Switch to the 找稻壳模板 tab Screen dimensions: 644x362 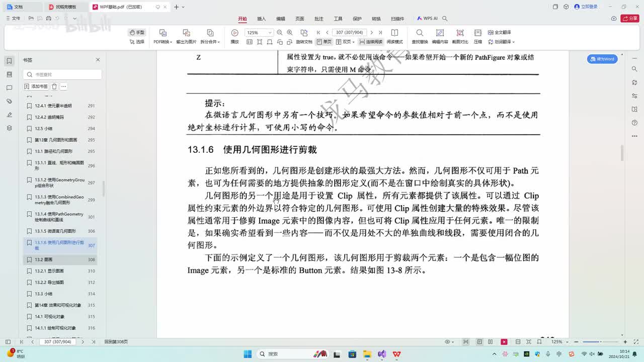66,7
